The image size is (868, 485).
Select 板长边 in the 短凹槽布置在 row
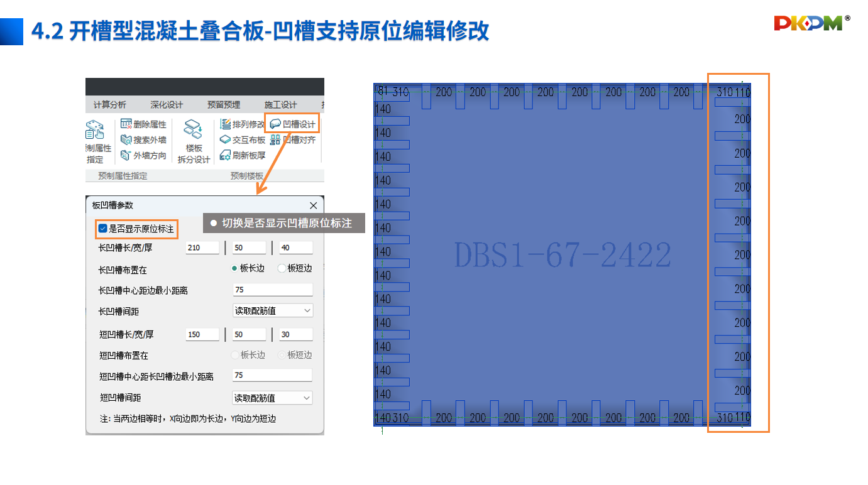[x=248, y=355]
